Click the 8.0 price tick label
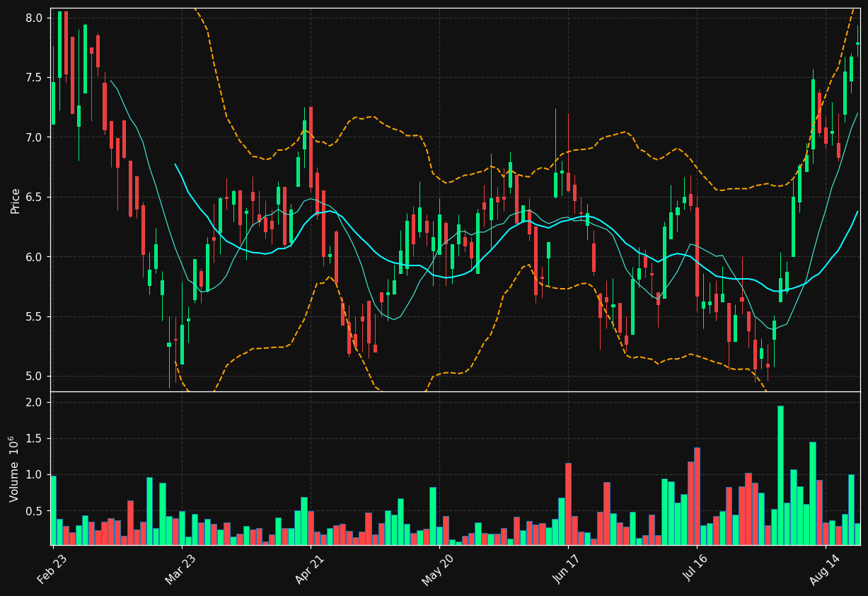The height and width of the screenshot is (596, 868). tap(35, 18)
